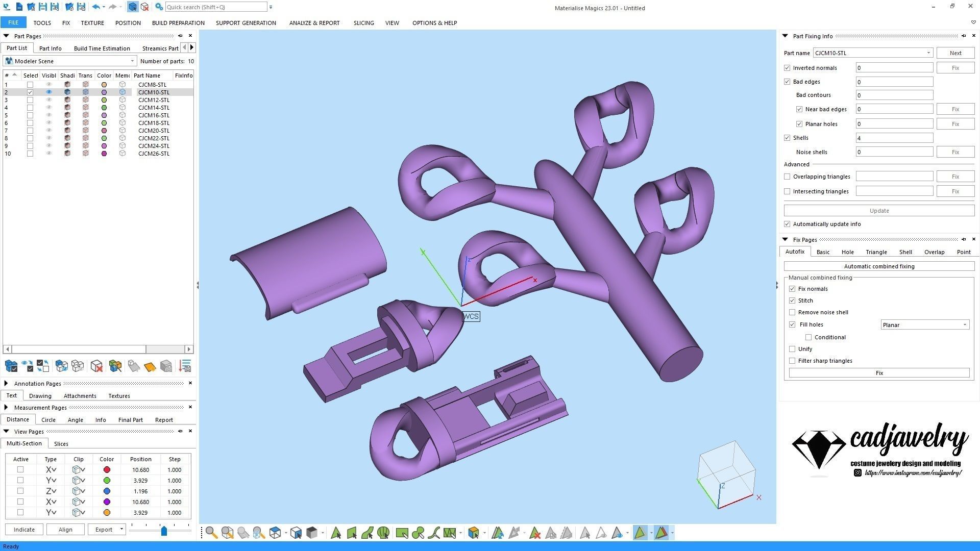Screen dimensions: 980x551
Task: Expand the Annotation Pages panel
Action: click(6, 383)
